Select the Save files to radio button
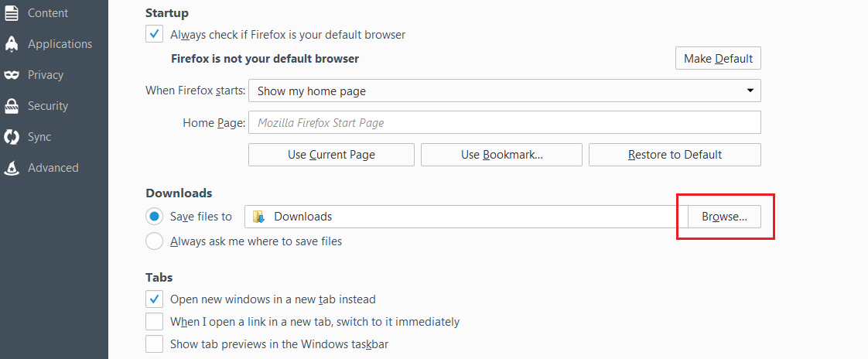Screen dimensions: 868x359 click(155, 217)
